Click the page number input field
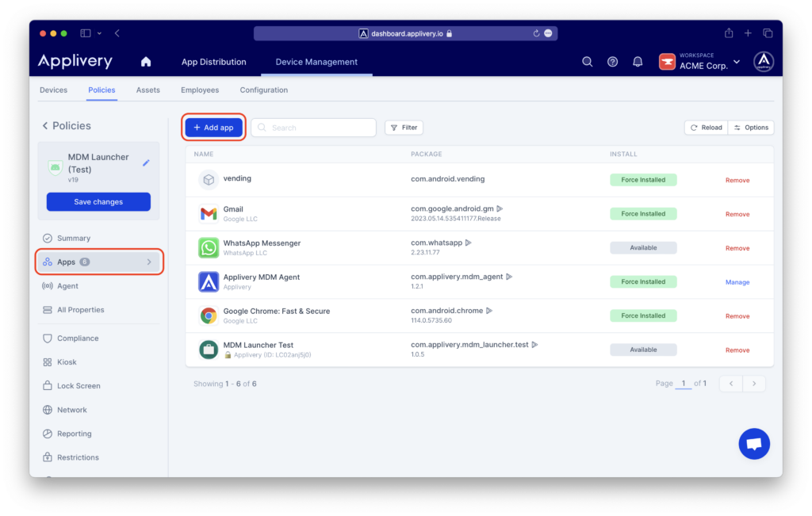Screen dimensions: 812x516 (684, 384)
